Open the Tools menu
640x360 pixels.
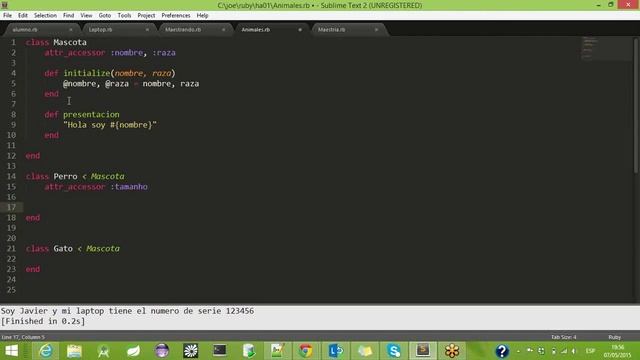(124, 16)
